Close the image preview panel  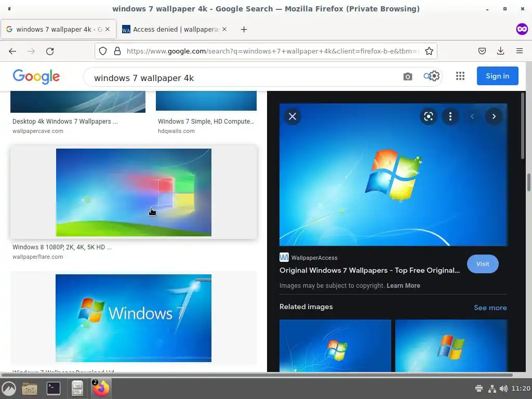pyautogui.click(x=292, y=116)
